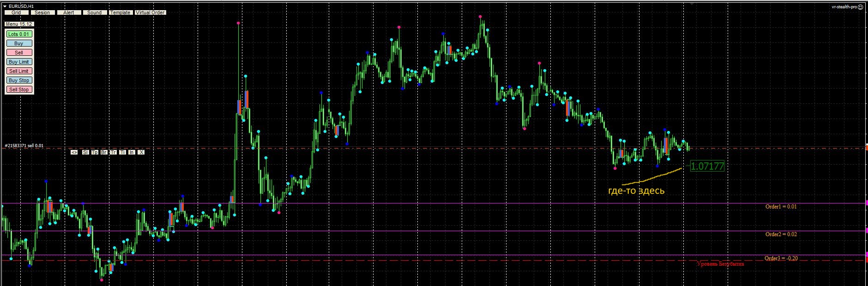
Task: Open the Virtual Order tab
Action: coord(150,12)
